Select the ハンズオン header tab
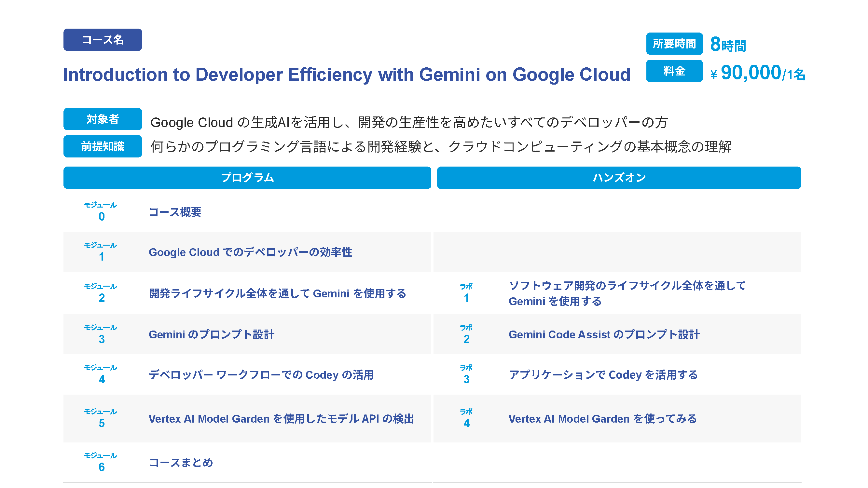 point(619,178)
